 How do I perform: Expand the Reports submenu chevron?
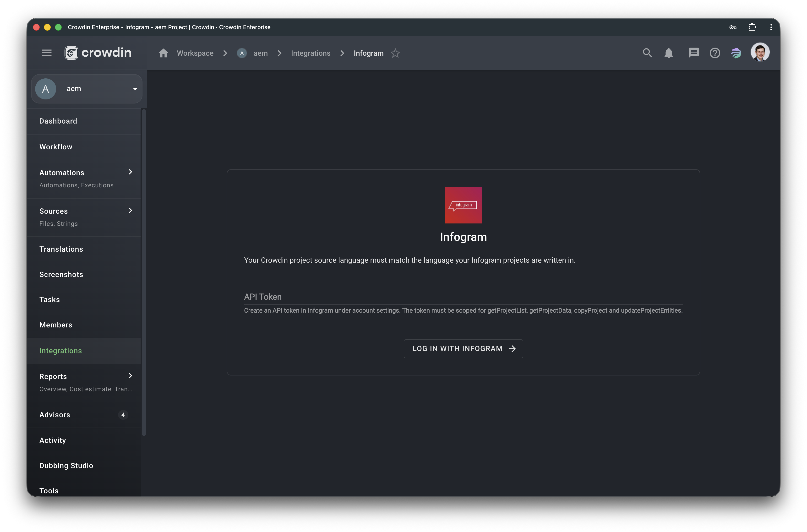tap(130, 376)
